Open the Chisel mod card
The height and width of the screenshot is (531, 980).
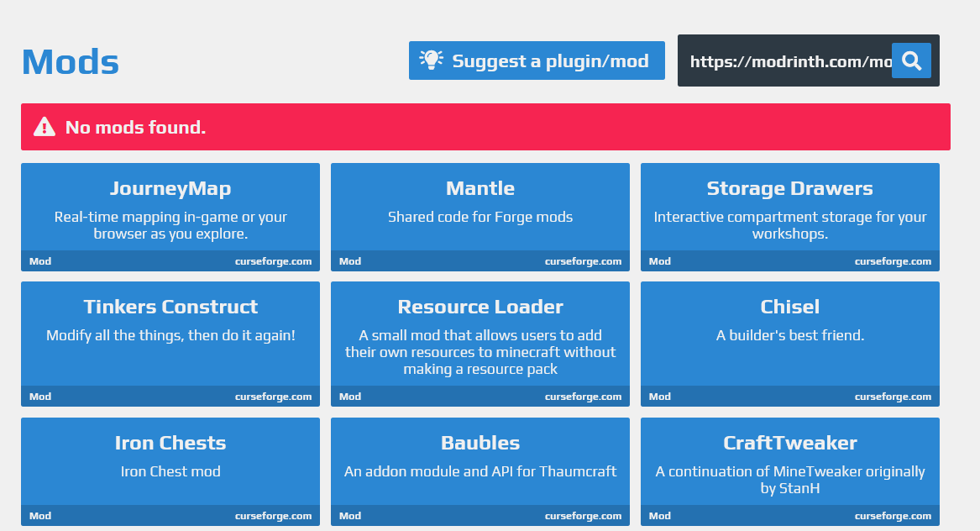(x=790, y=344)
